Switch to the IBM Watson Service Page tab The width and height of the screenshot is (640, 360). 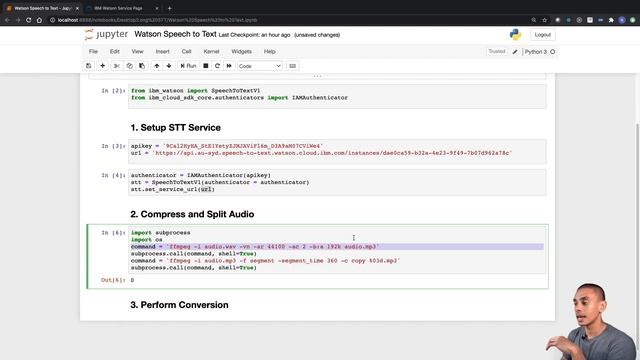click(x=121, y=8)
